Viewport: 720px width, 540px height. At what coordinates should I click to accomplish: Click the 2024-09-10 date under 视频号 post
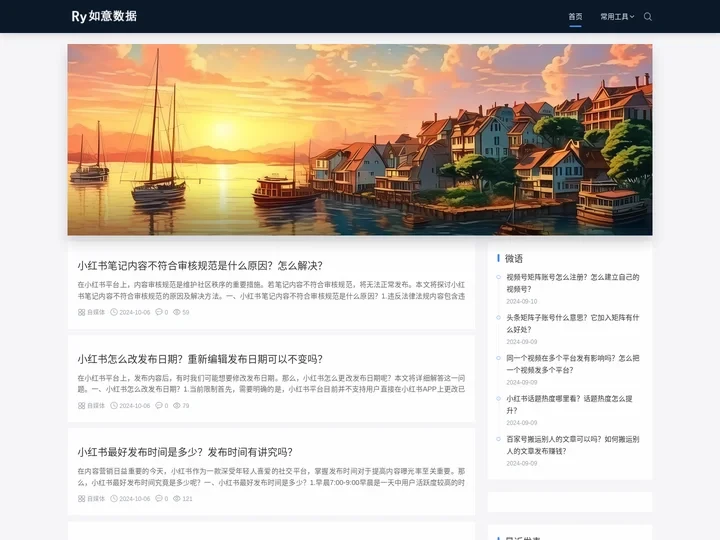point(522,302)
